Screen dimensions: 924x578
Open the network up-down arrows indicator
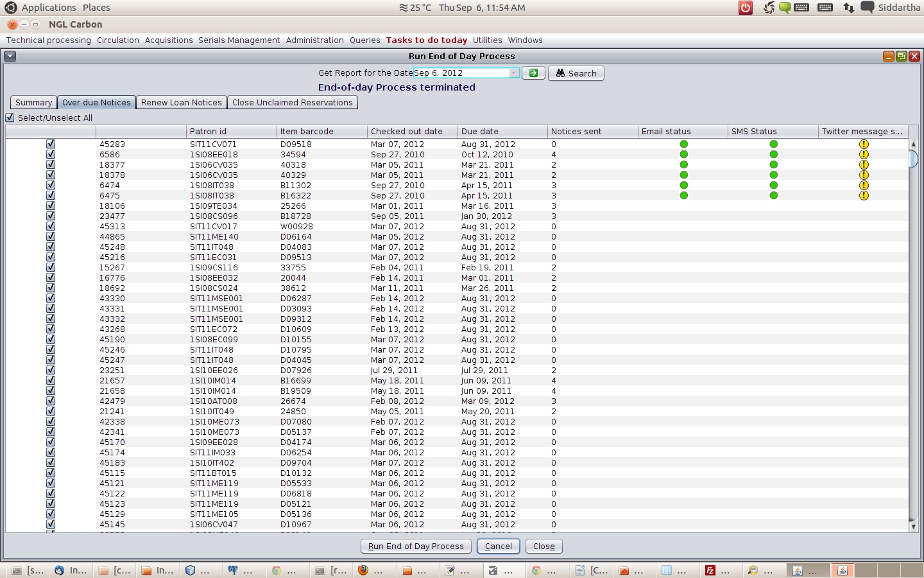848,8
